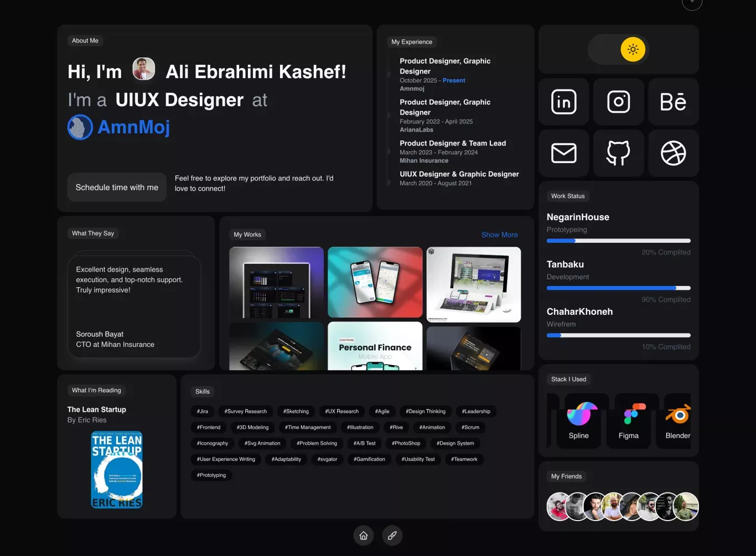Image resolution: width=756 pixels, height=556 pixels.
Task: Click the Tanbaku project title
Action: (x=565, y=264)
